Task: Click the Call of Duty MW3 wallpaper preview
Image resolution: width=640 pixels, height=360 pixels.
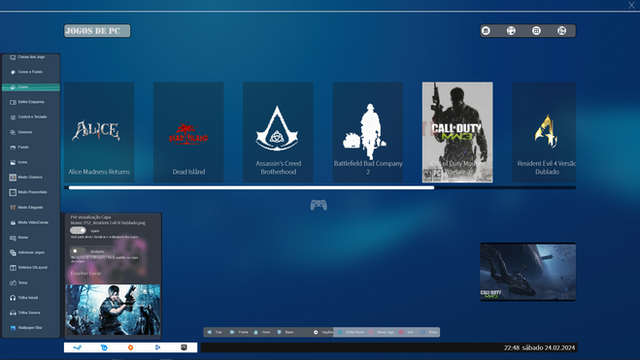Action: (x=528, y=272)
